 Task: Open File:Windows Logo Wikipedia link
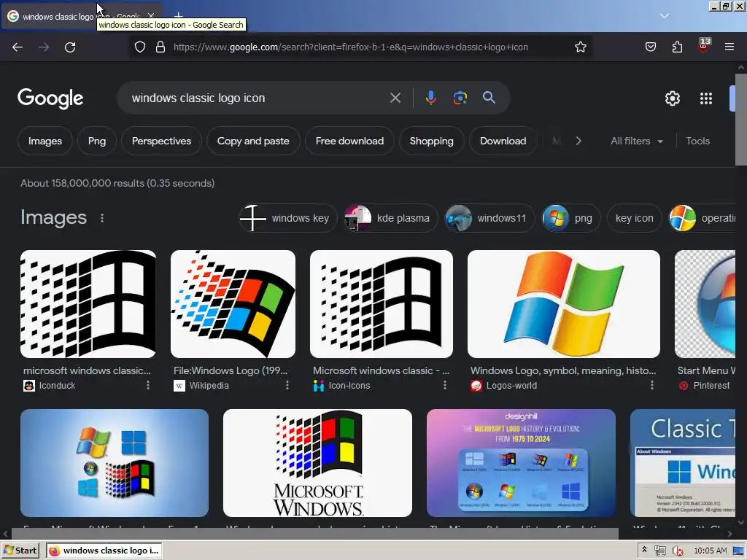231,370
